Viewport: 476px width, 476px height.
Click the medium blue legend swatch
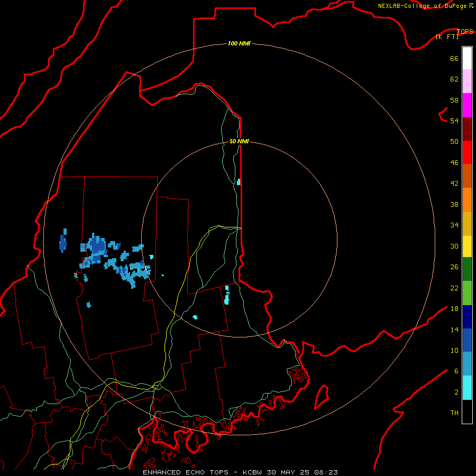pyautogui.click(x=467, y=340)
